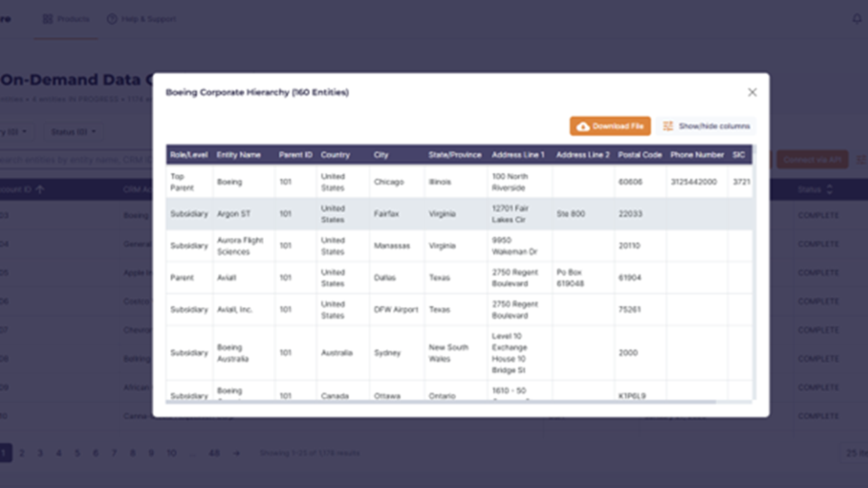Viewport: 868px width, 488px height.
Task: Click the DFW Airport city cell
Action: [x=396, y=309]
